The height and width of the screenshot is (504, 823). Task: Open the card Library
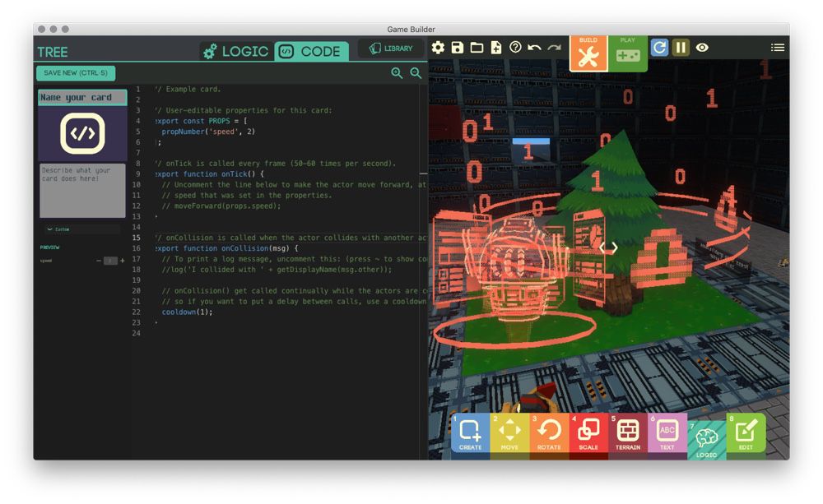[391, 49]
